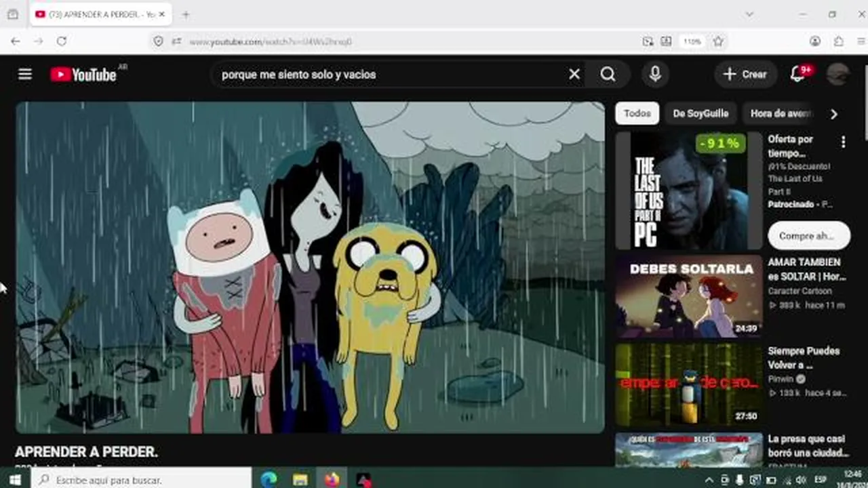Screen dimensions: 868x488
Task: Open the Crear upload menu
Action: pyautogui.click(x=745, y=74)
